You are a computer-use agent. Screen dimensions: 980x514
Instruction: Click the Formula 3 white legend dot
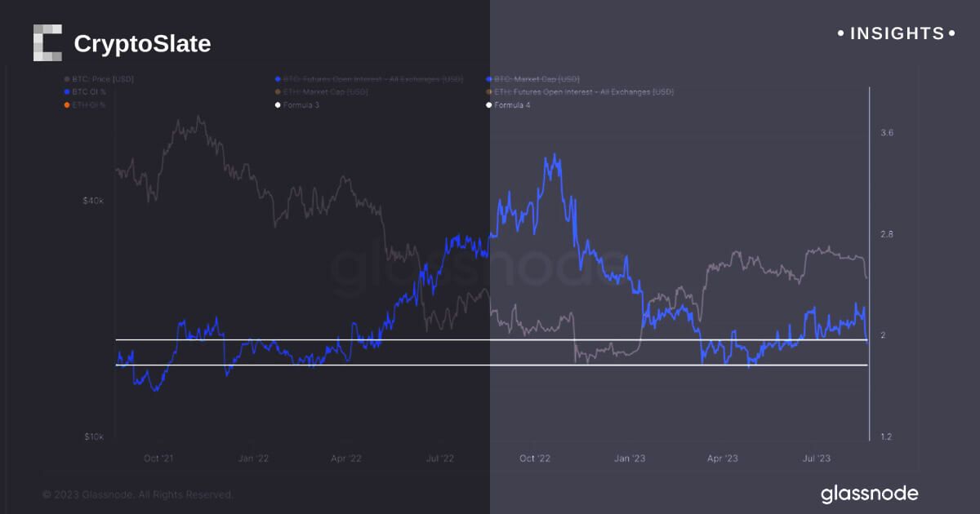[278, 105]
